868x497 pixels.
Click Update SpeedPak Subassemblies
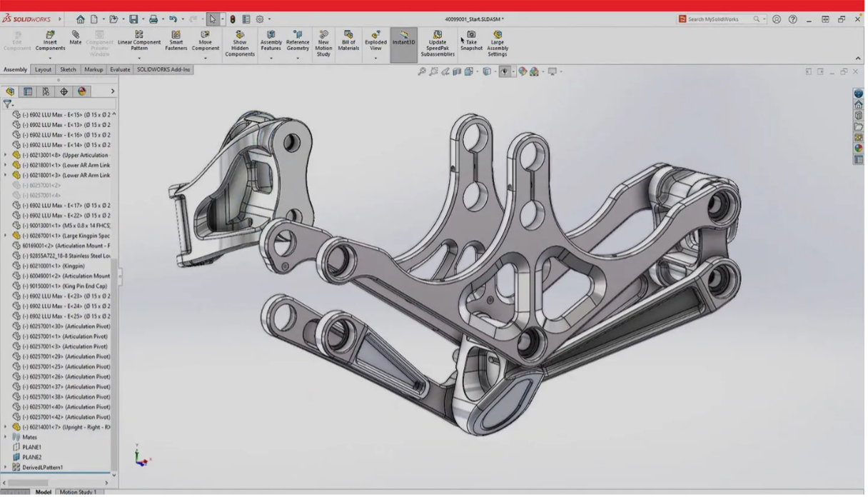[438, 44]
